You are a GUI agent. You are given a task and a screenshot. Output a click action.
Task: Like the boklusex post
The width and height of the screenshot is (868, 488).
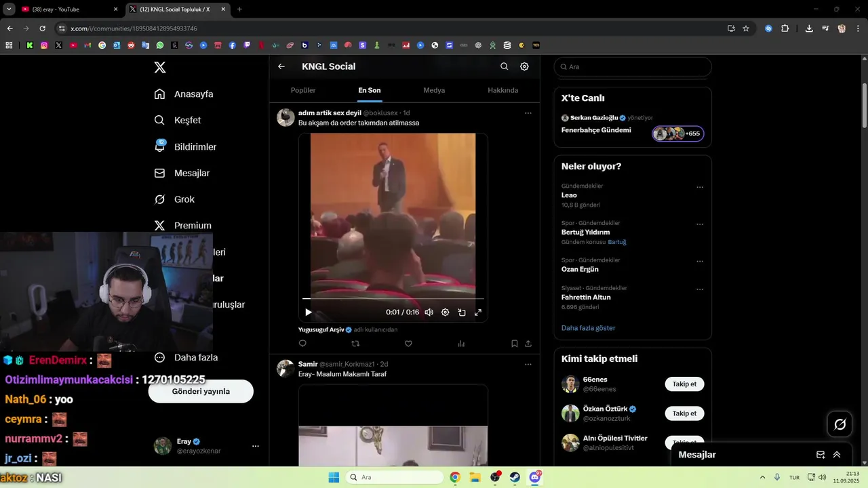(408, 344)
